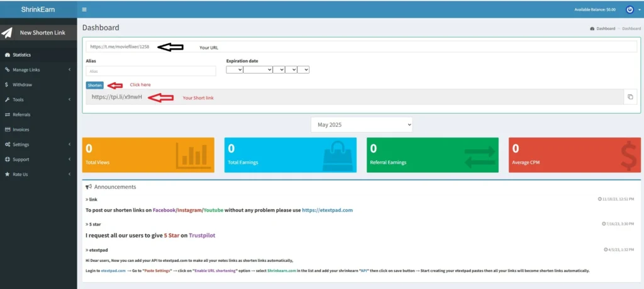Click the Total Earnings label
Viewport: 644px width, 289px height.
(x=243, y=162)
